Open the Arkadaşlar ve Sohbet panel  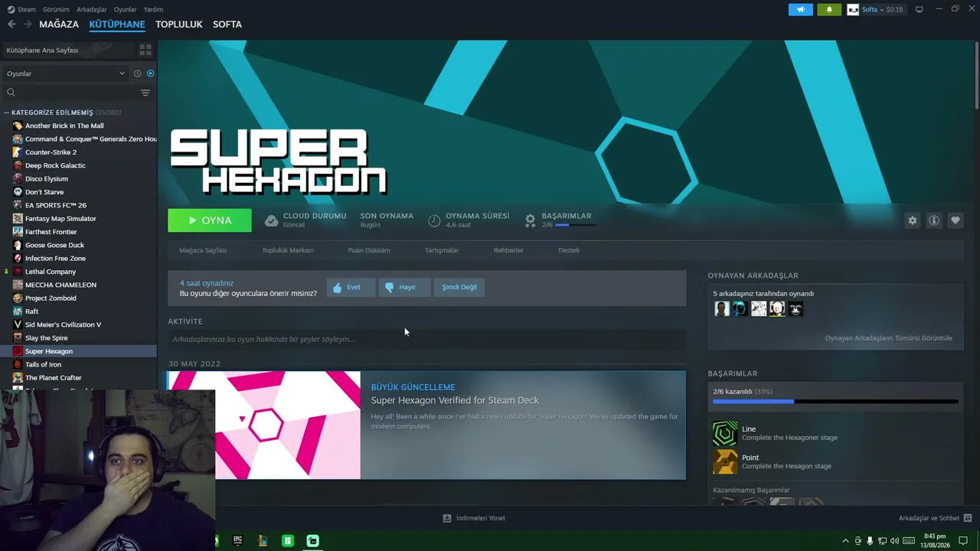(935, 518)
